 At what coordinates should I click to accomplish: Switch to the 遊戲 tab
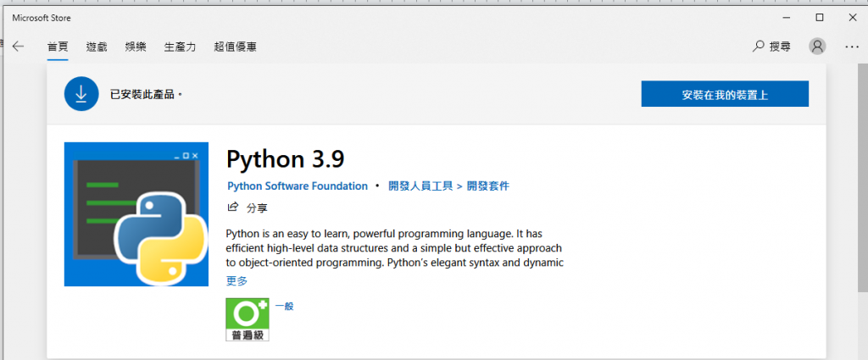pos(97,47)
